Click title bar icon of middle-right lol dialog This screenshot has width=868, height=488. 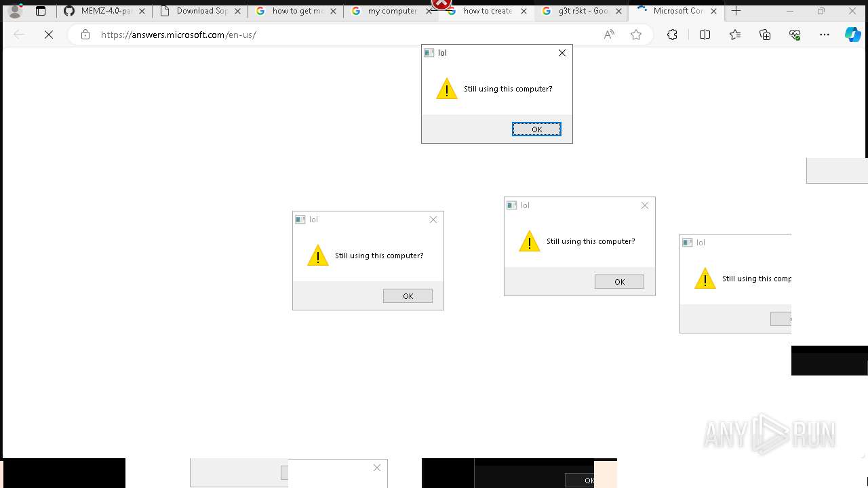click(512, 205)
